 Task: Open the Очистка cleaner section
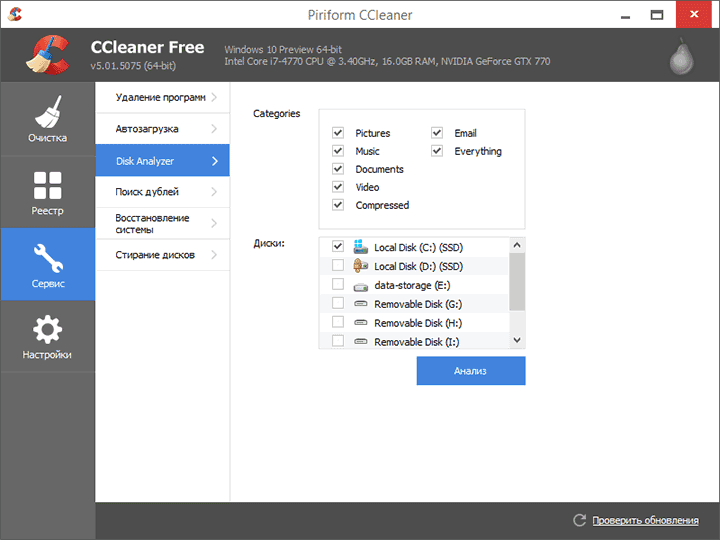47,119
